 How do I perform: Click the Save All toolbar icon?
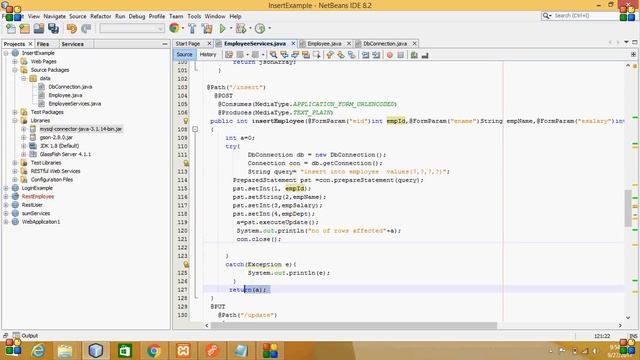pos(53,29)
